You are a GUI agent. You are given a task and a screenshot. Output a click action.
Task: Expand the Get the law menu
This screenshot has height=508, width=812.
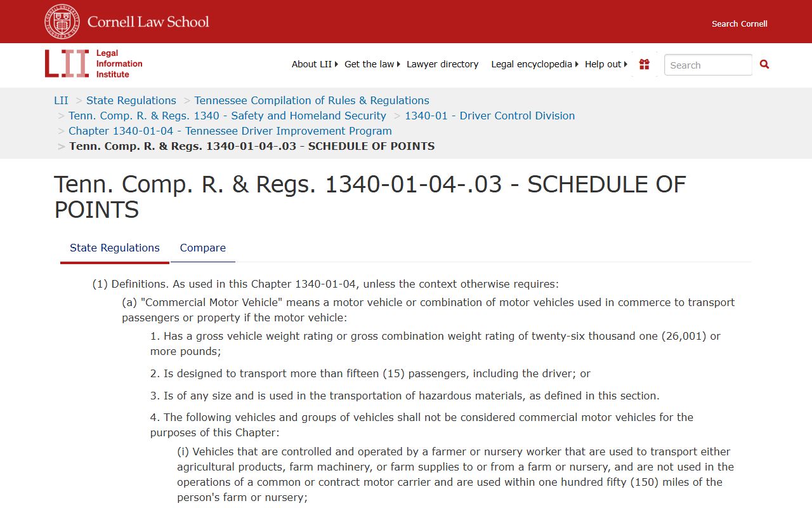372,64
